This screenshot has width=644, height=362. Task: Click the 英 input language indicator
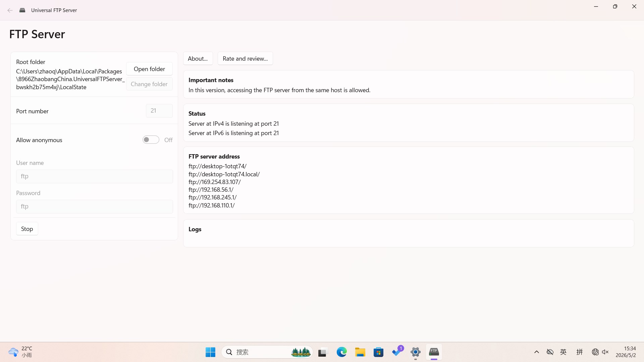[x=563, y=352]
